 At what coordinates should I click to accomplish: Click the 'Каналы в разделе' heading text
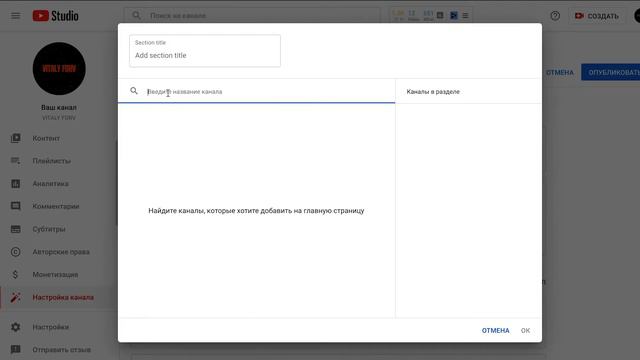coord(433,92)
